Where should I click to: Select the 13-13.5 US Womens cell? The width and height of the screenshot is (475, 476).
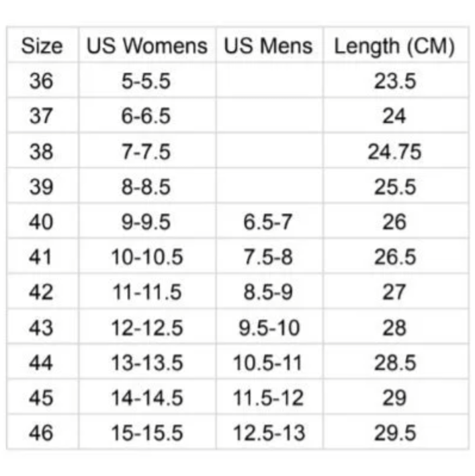(x=146, y=363)
